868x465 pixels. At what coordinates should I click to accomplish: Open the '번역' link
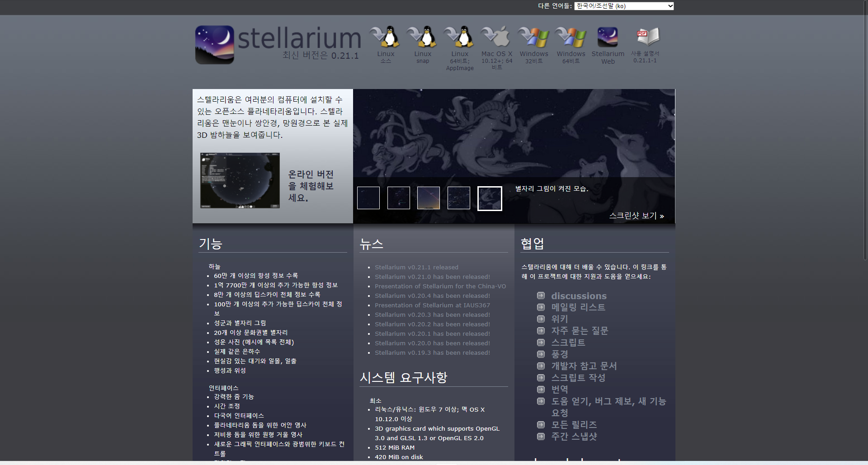coord(560,390)
